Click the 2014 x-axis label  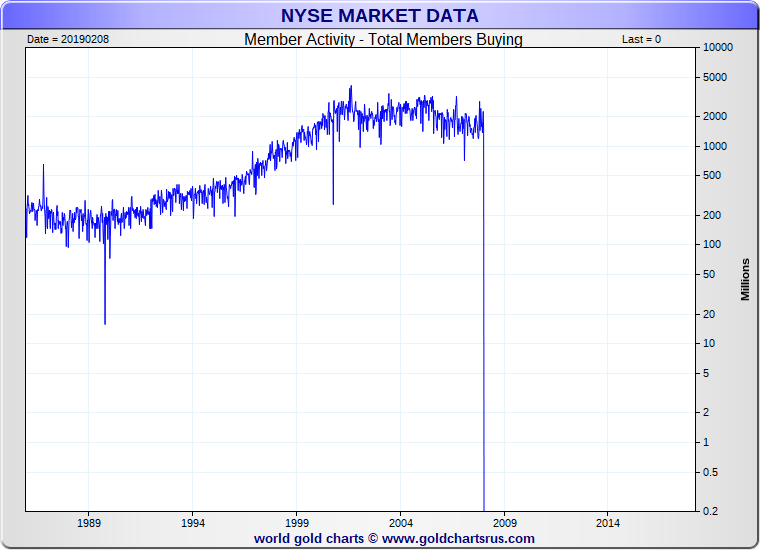(x=608, y=523)
